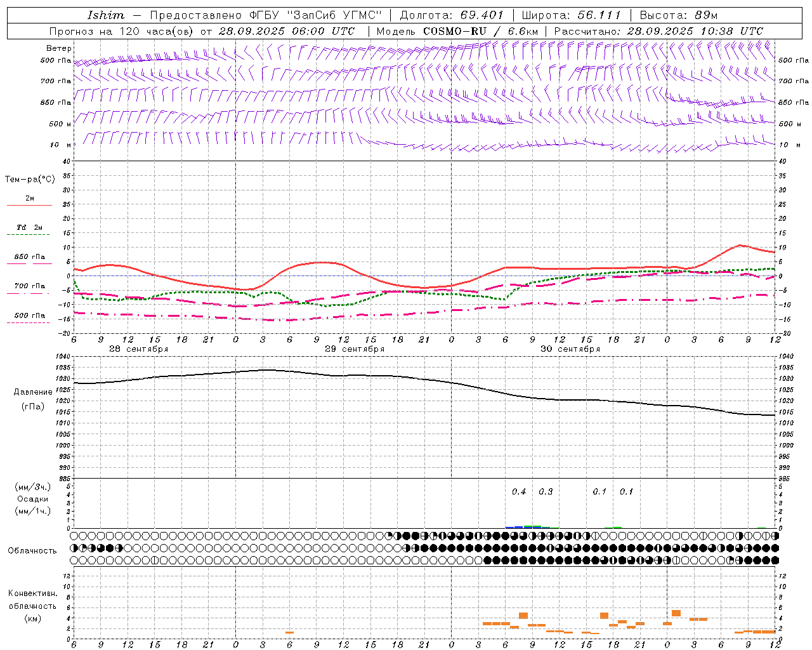The width and height of the screenshot is (812, 650).
Task: Click the line sample beneath "Td 2м" legend
Action: [29, 235]
